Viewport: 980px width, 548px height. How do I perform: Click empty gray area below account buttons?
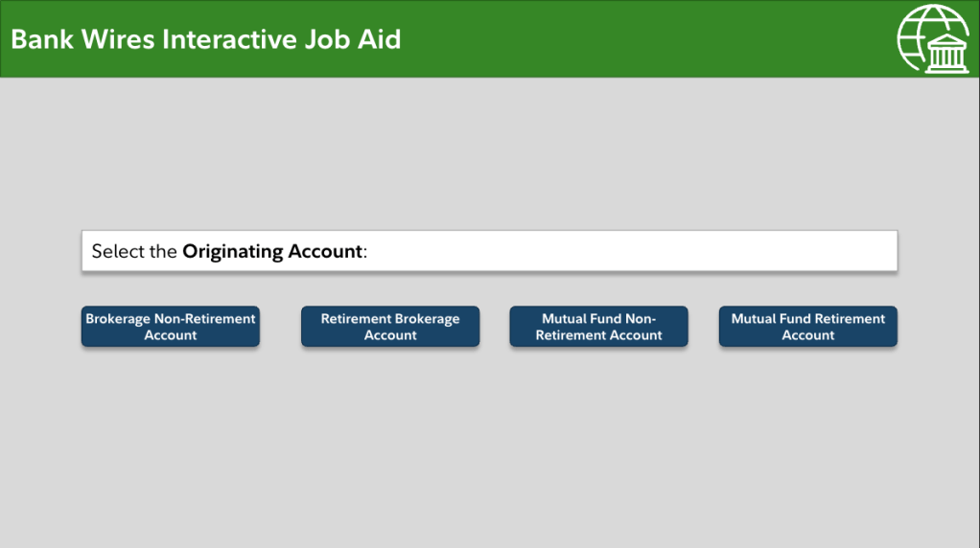pyautogui.click(x=489, y=441)
